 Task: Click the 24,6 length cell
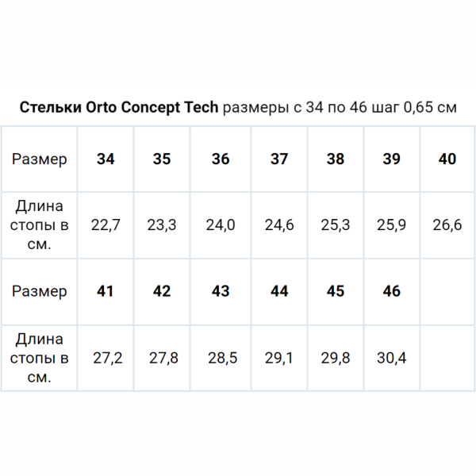tap(279, 225)
